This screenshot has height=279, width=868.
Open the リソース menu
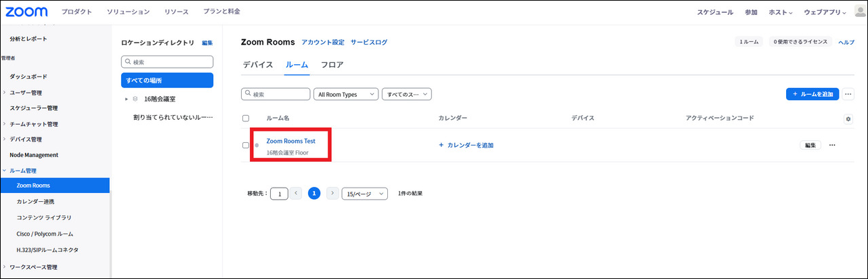pos(176,12)
